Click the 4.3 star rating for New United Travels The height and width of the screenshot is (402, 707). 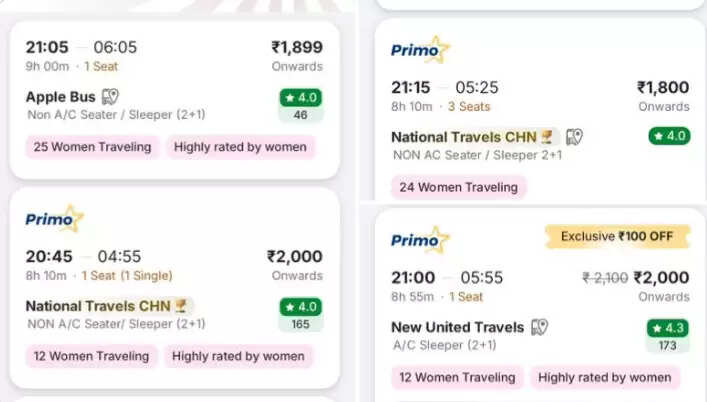pos(667,328)
